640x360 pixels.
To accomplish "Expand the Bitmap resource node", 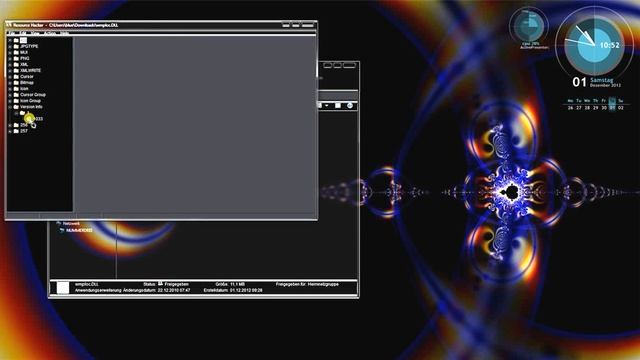I will tap(10, 82).
